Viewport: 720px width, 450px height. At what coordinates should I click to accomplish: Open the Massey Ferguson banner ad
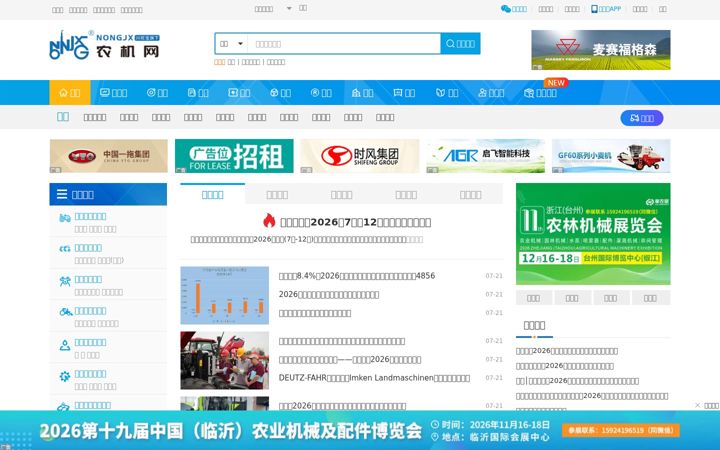[x=601, y=50]
